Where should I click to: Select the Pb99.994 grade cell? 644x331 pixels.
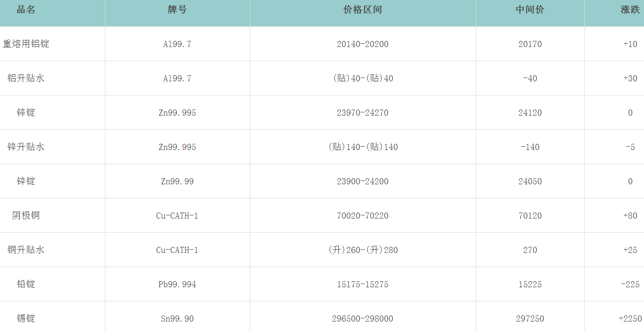tap(177, 284)
